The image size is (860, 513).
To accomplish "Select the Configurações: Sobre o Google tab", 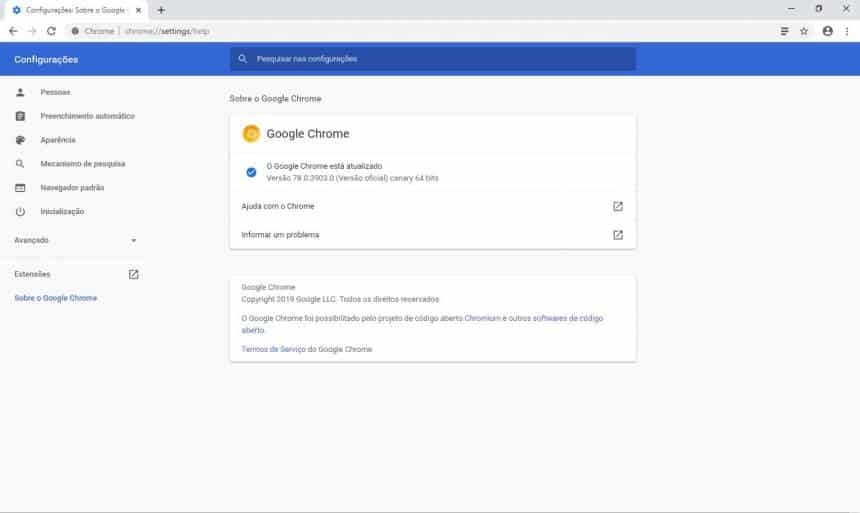I will [76, 10].
